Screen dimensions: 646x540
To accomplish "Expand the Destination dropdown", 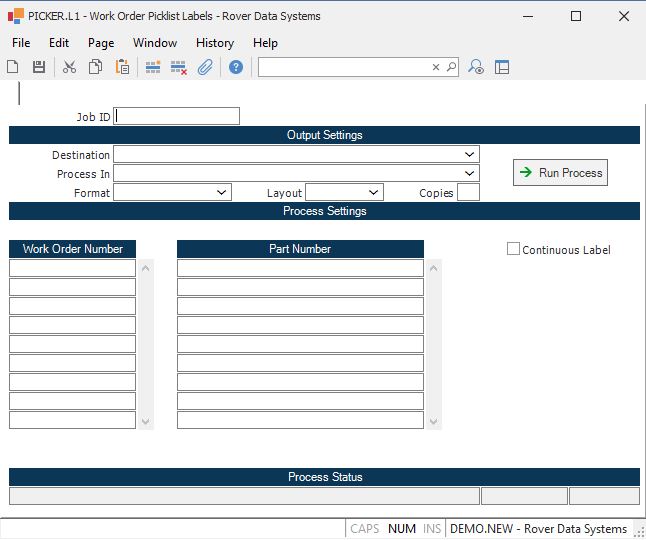I will (469, 155).
